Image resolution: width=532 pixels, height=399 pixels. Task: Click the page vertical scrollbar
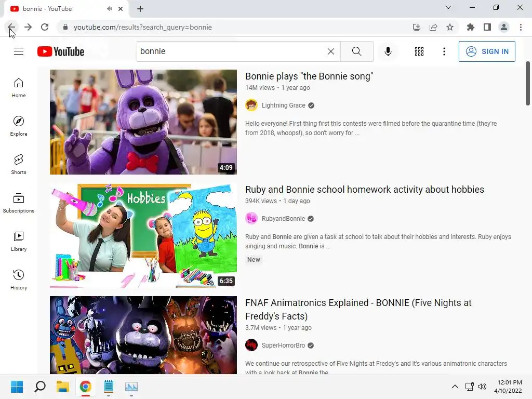528,84
